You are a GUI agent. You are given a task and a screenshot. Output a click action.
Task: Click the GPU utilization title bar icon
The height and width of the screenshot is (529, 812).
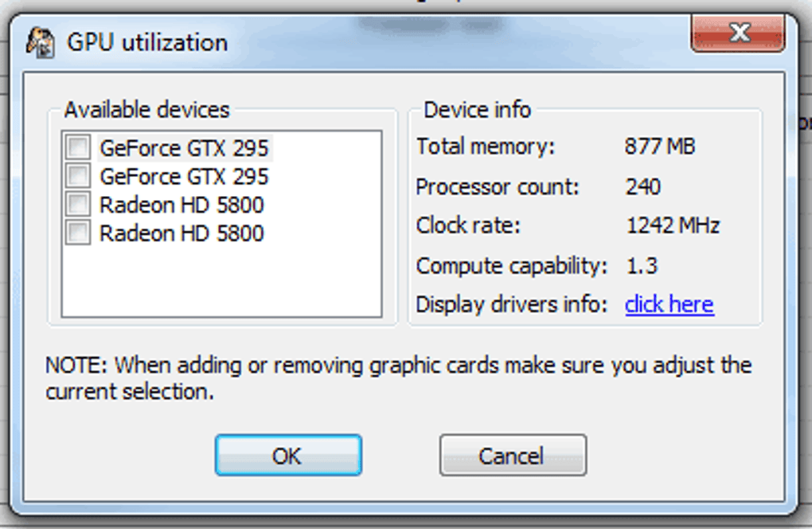coord(41,41)
